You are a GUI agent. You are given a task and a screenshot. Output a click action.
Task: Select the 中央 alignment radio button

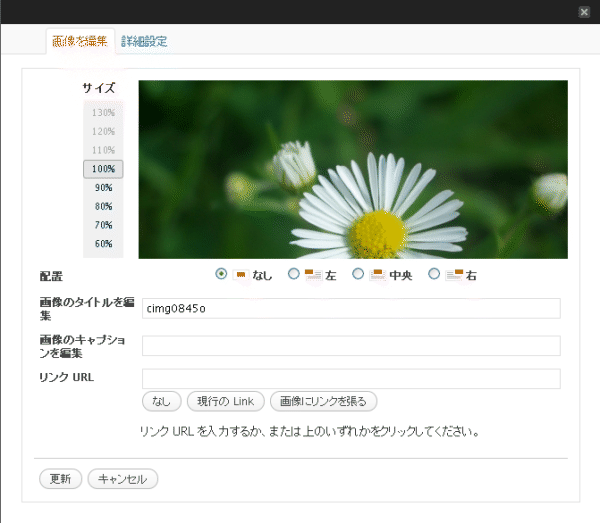(x=358, y=274)
